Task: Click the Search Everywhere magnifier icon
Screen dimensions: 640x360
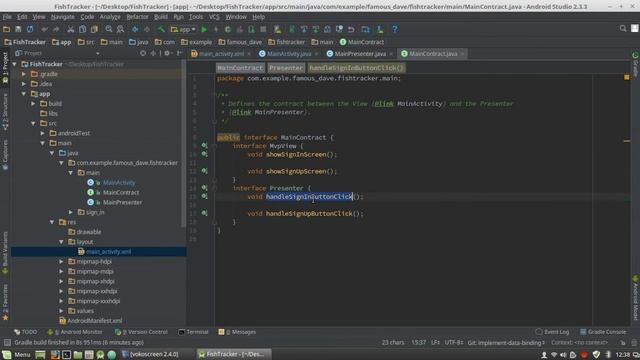Action: [x=623, y=29]
